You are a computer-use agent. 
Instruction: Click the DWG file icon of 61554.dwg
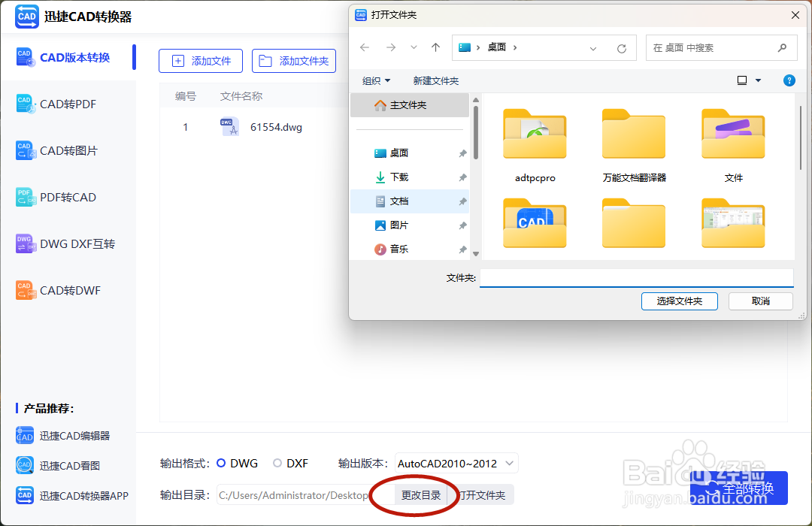coord(229,127)
